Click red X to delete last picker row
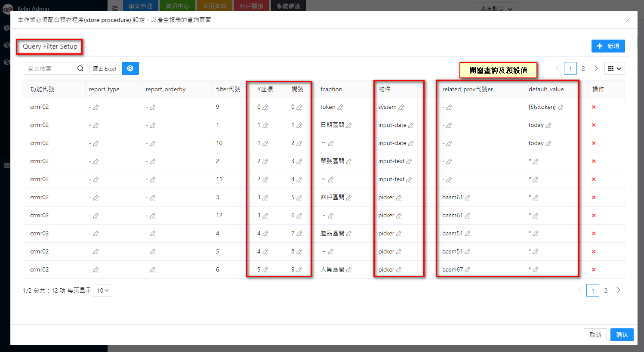This screenshot has height=352, width=644. pos(594,270)
